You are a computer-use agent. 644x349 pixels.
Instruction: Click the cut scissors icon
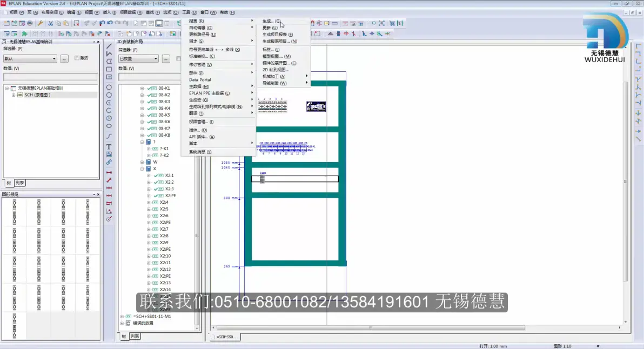(x=51, y=23)
